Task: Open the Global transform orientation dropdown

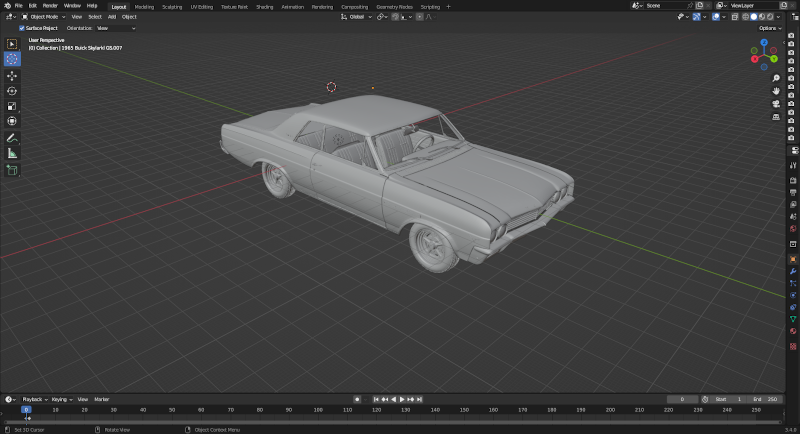Action: (x=356, y=17)
